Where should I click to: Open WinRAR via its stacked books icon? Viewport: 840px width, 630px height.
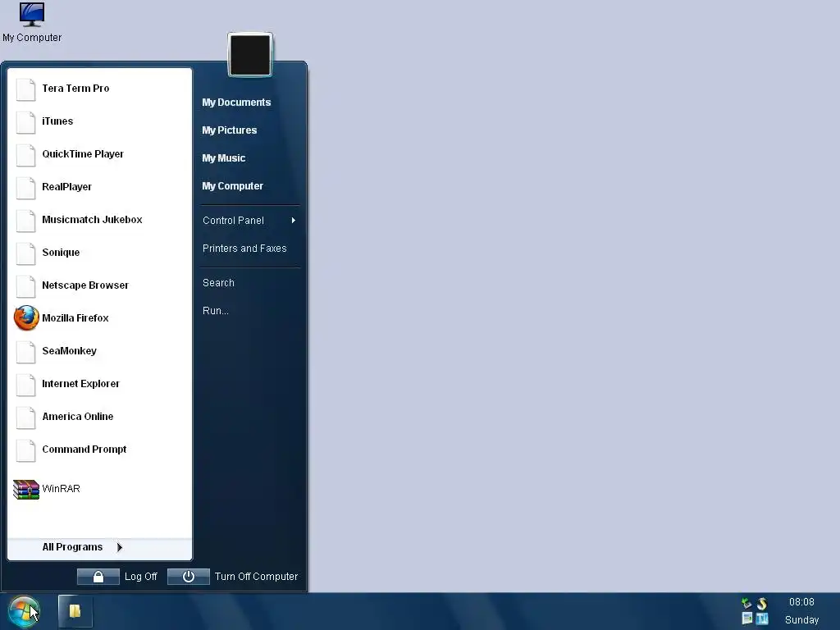(26, 489)
